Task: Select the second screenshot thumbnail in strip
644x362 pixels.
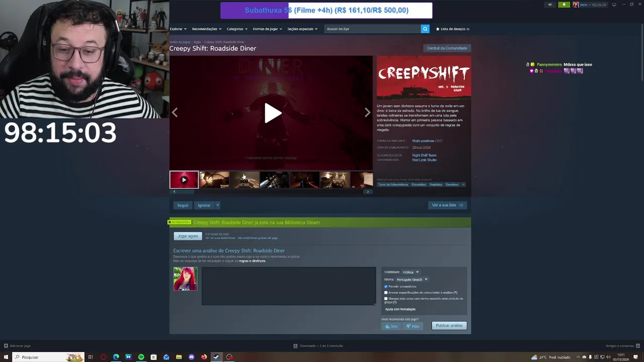Action: (245, 179)
